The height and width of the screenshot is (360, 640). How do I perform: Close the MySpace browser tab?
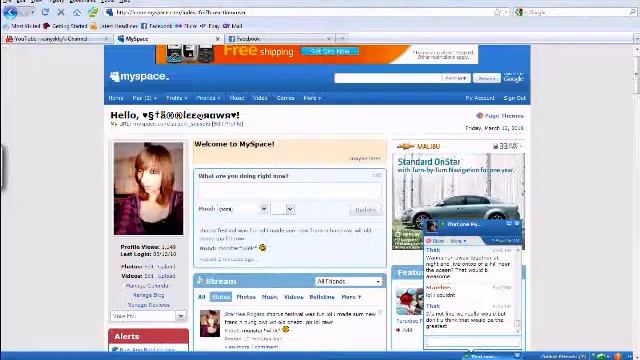[x=218, y=39]
